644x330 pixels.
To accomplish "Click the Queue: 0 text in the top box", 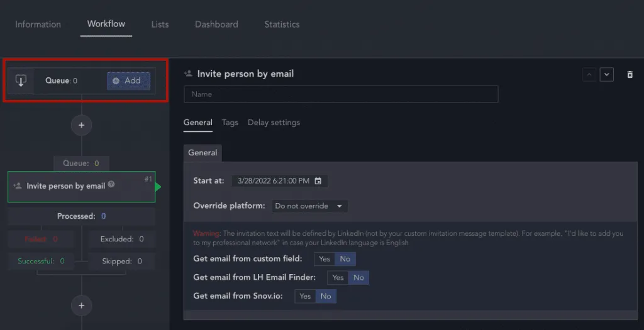I will tap(61, 81).
